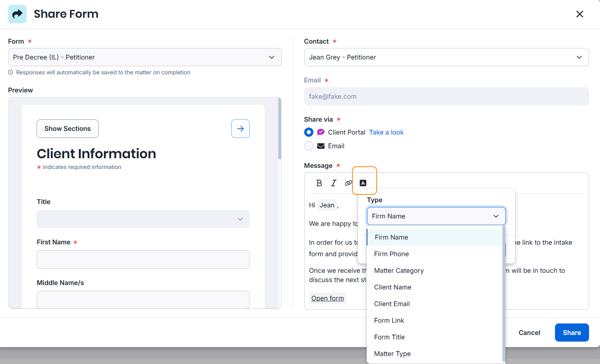Choose Matter Category from the list
Screen dimensions: 600x364
[x=399, y=270]
